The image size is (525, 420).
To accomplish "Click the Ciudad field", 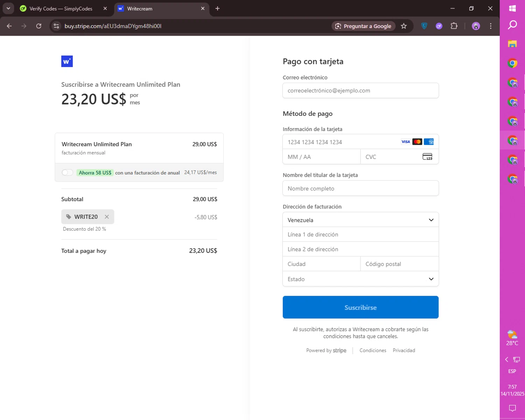I will coord(322,264).
